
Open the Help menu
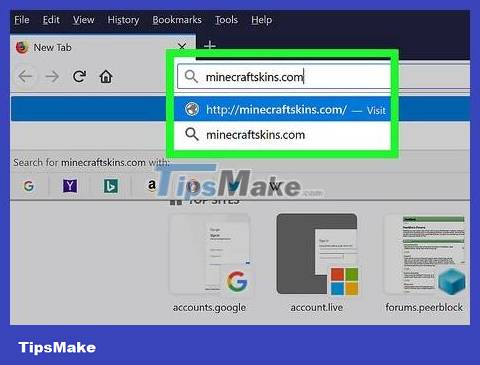(x=261, y=20)
